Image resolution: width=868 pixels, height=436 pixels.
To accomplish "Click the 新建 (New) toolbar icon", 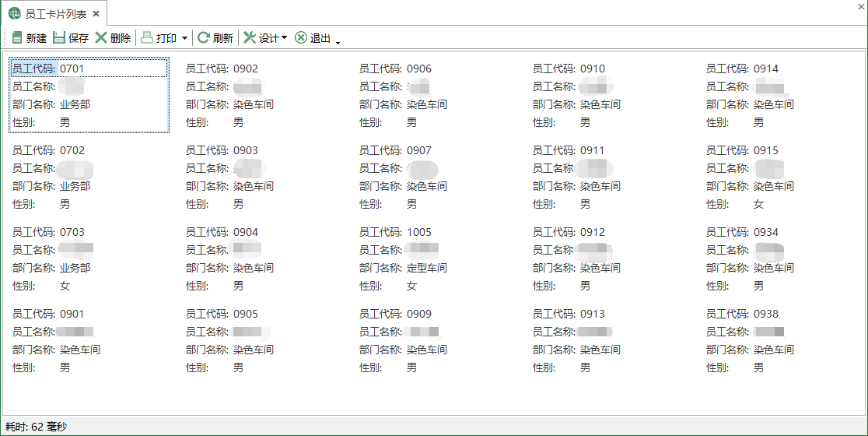I will click(x=17, y=37).
